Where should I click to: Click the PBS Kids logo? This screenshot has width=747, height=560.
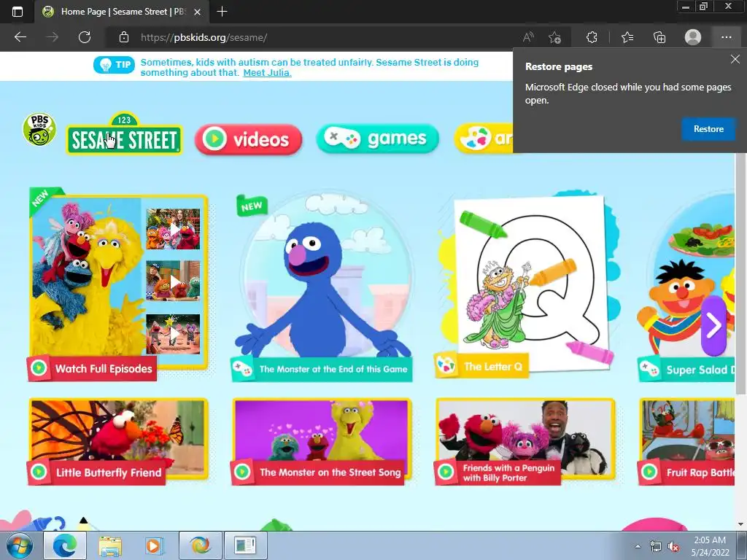39,129
